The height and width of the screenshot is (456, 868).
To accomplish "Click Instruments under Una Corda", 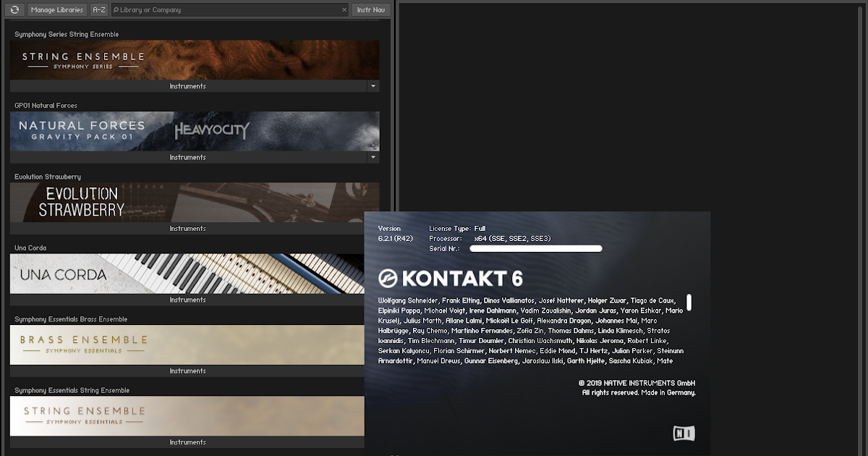I will click(187, 299).
